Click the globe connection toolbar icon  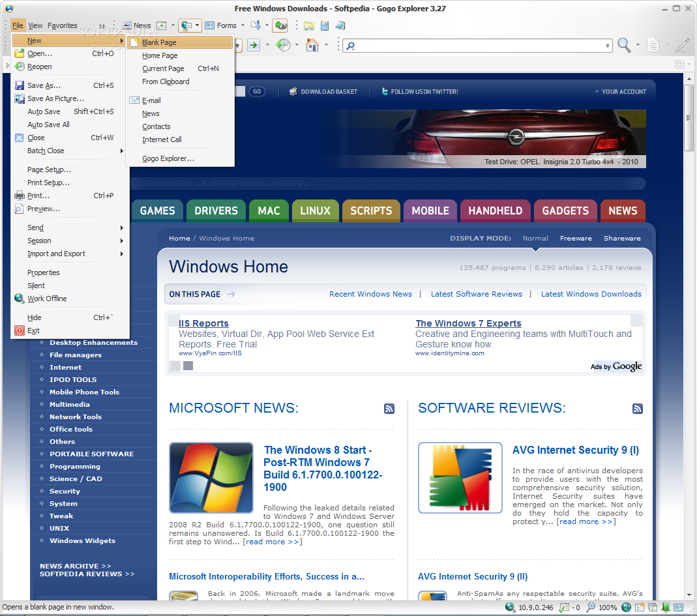click(186, 26)
